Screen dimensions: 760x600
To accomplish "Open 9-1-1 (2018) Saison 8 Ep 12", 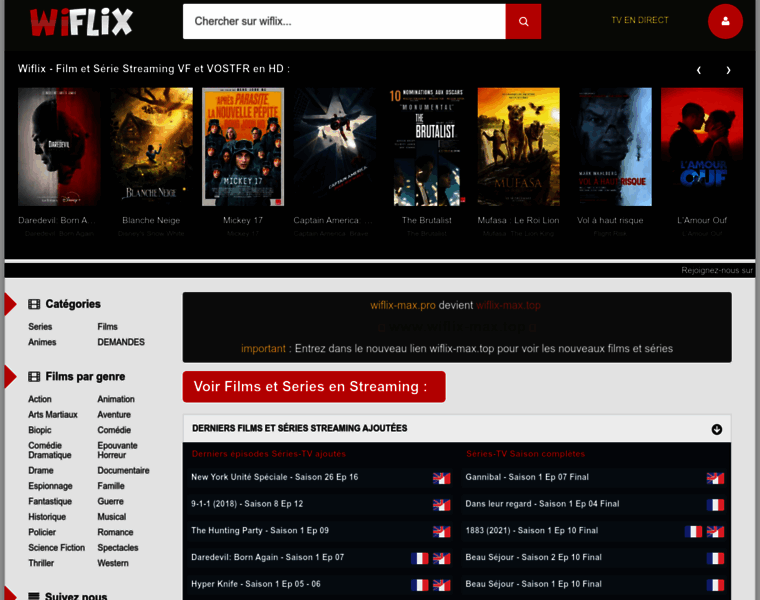I will [x=247, y=504].
